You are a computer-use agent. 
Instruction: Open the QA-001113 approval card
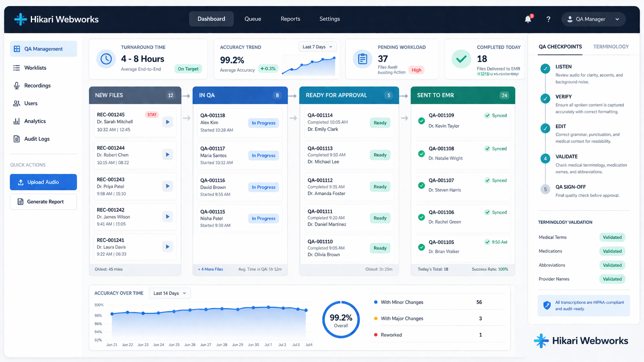click(349, 155)
